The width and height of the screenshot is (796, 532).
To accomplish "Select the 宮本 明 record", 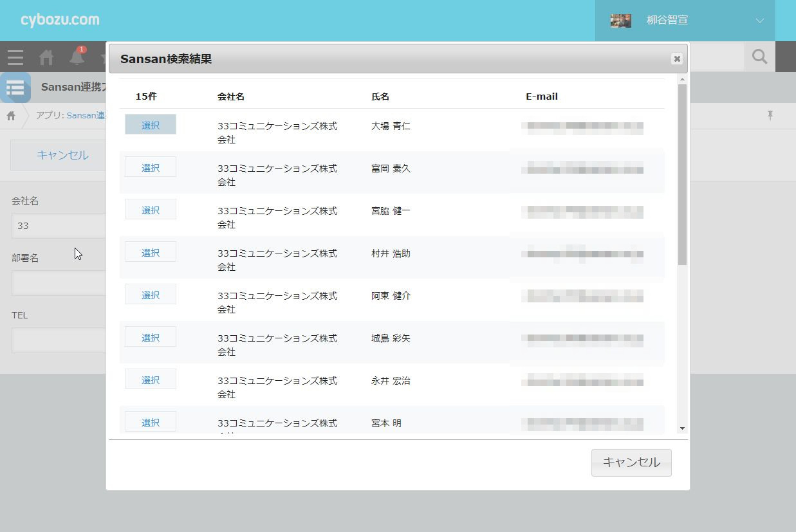I will click(x=151, y=422).
